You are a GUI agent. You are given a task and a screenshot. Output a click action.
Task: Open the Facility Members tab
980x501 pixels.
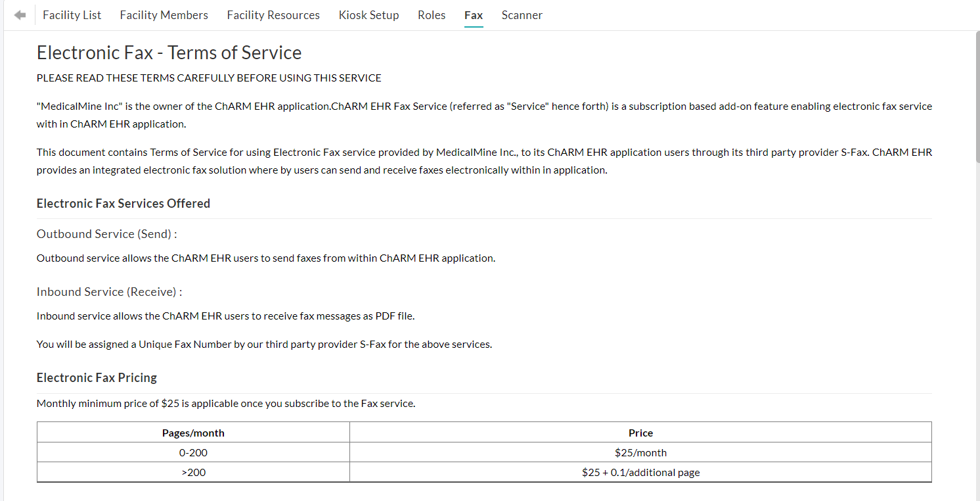coord(164,14)
